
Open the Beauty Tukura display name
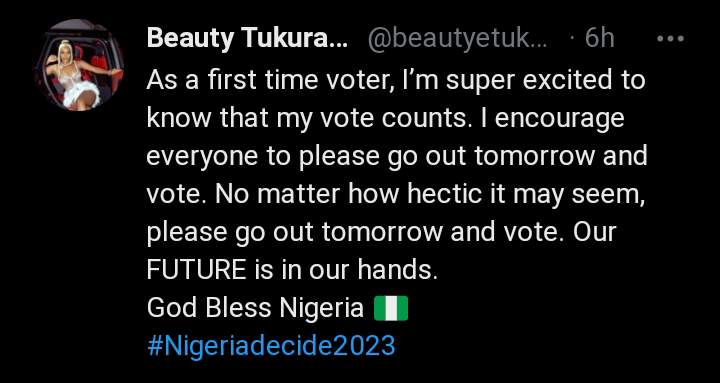click(x=247, y=39)
